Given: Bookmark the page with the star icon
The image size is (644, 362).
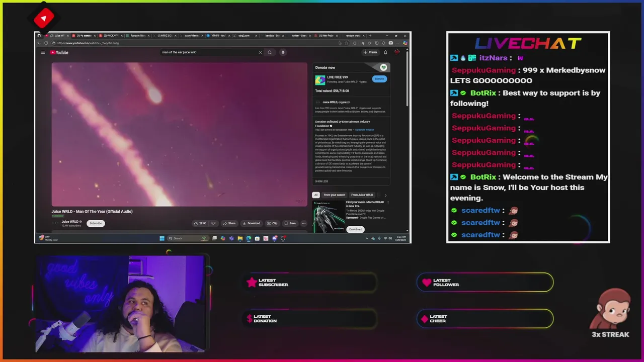Looking at the screenshot, I should pyautogui.click(x=346, y=43).
